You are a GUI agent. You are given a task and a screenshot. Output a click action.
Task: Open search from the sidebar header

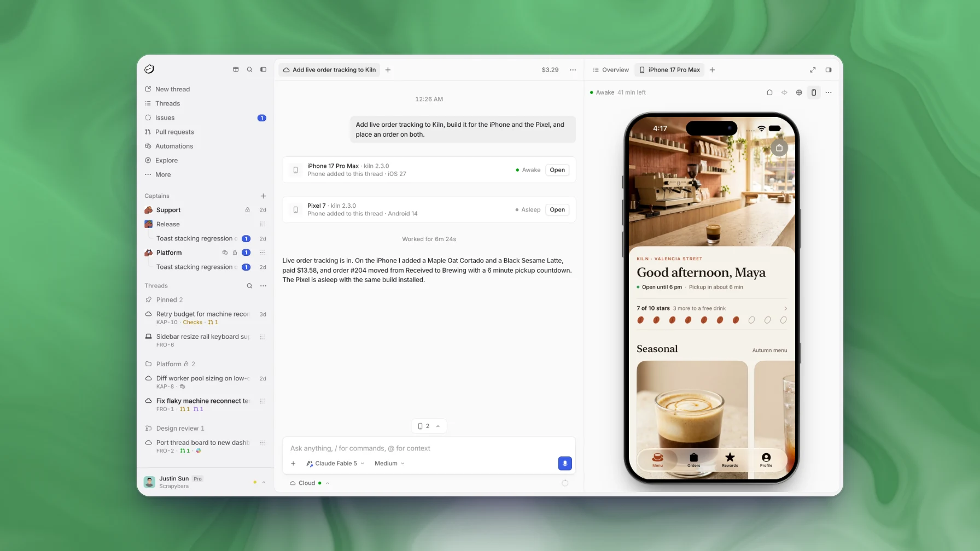pos(249,69)
